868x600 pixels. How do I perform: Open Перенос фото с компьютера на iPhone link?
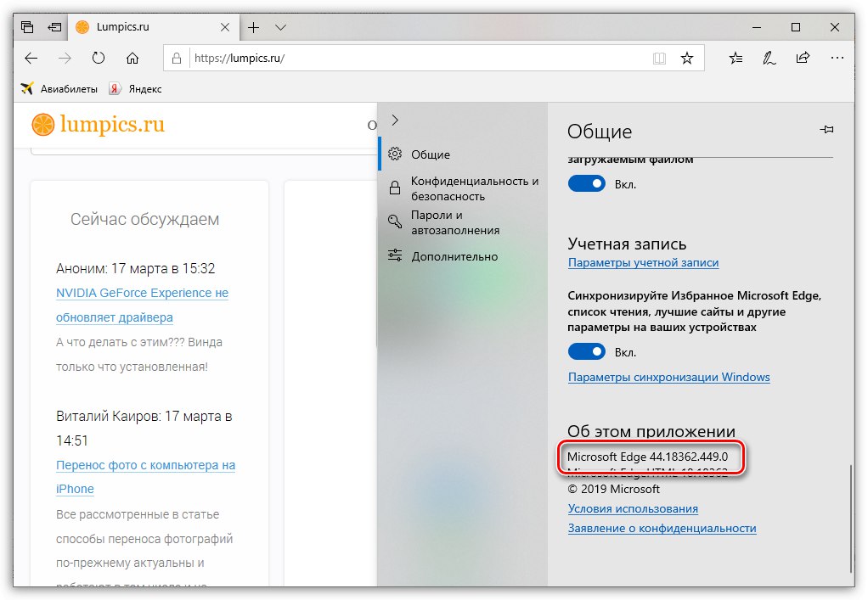coord(145,477)
